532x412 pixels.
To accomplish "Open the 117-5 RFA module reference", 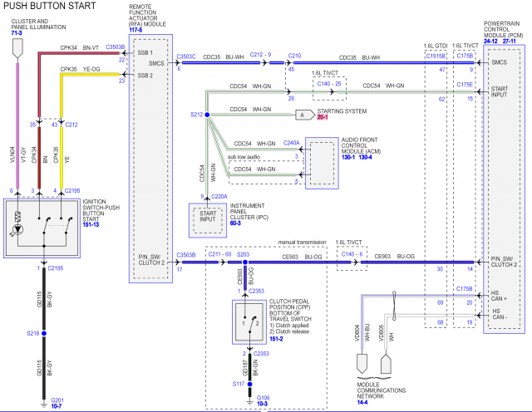I will 135,30.
